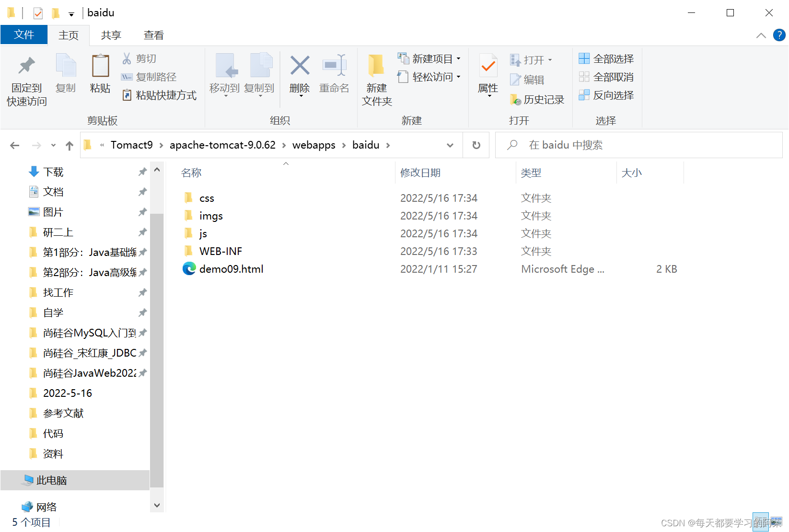Click the sidebar scrollbar up arrow
This screenshot has height=532, width=789.
[157, 170]
